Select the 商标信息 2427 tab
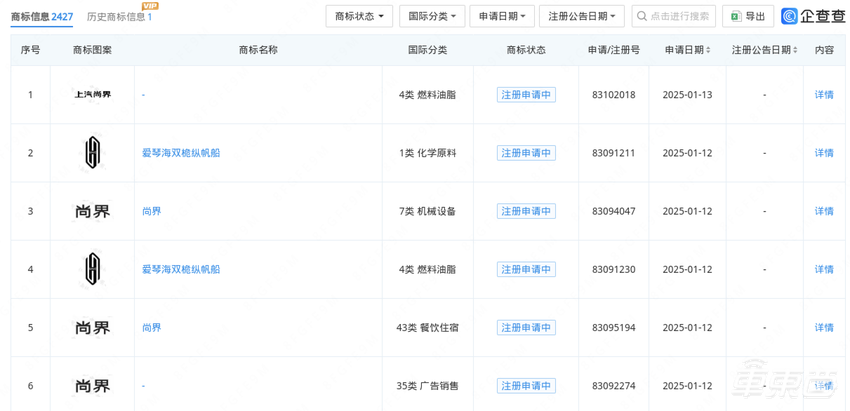 pos(42,17)
